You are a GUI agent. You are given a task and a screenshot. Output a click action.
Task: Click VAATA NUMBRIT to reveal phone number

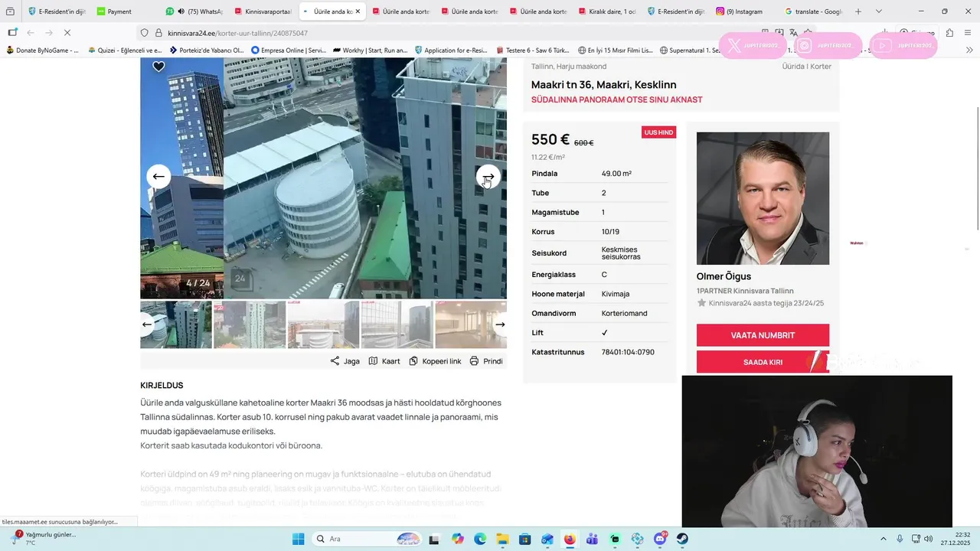[763, 335]
